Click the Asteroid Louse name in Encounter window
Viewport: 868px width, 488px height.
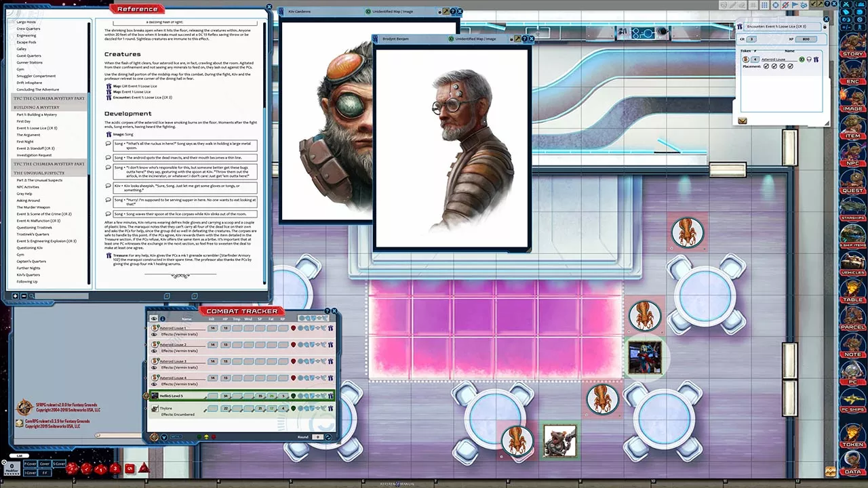[778, 60]
